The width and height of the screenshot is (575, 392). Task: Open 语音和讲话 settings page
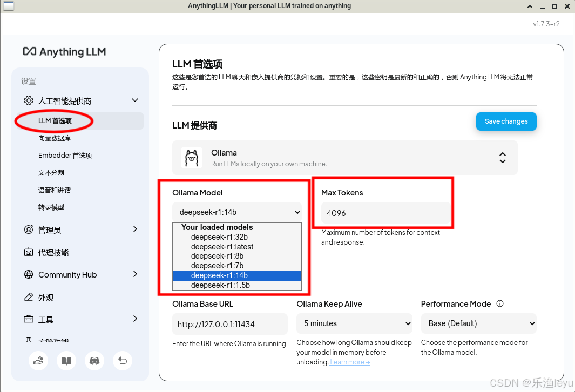point(55,190)
